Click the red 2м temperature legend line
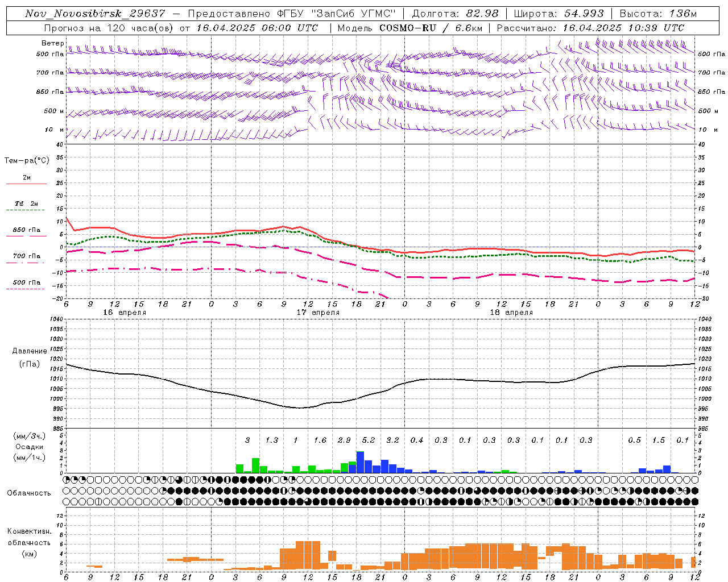728x582 pixels. (x=26, y=184)
